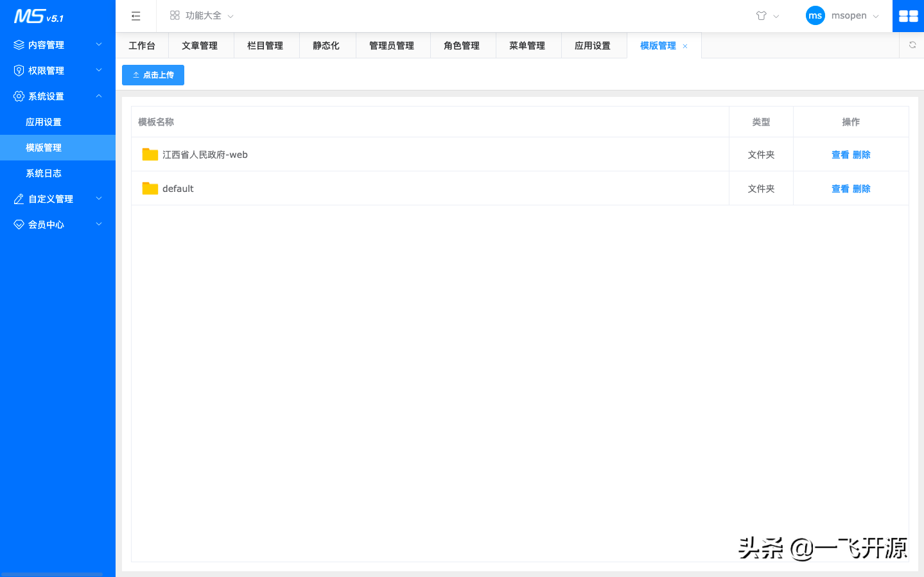Image resolution: width=924 pixels, height=577 pixels.
Task: Close the 模版管理 tab
Action: tap(684, 46)
